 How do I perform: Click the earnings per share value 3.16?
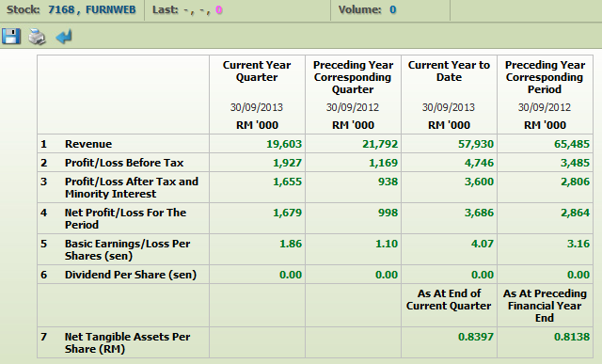[578, 244]
